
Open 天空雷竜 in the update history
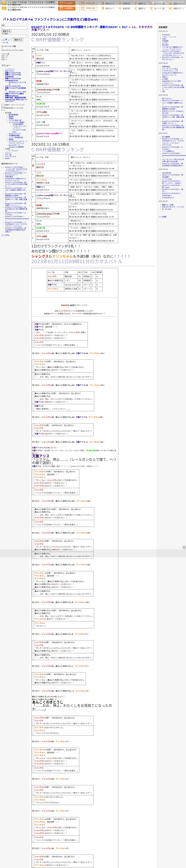165,41
